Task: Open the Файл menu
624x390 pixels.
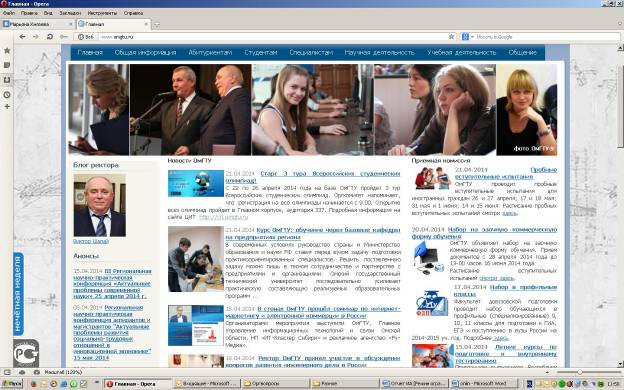Action: tap(8, 13)
